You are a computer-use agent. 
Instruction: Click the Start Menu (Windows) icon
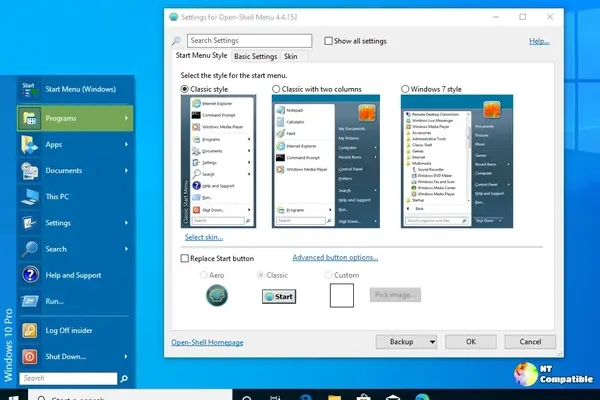point(29,89)
